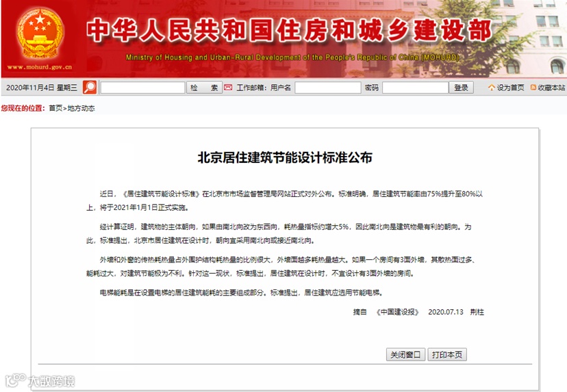Click the paragraph beginning 经计算证明

point(279,234)
